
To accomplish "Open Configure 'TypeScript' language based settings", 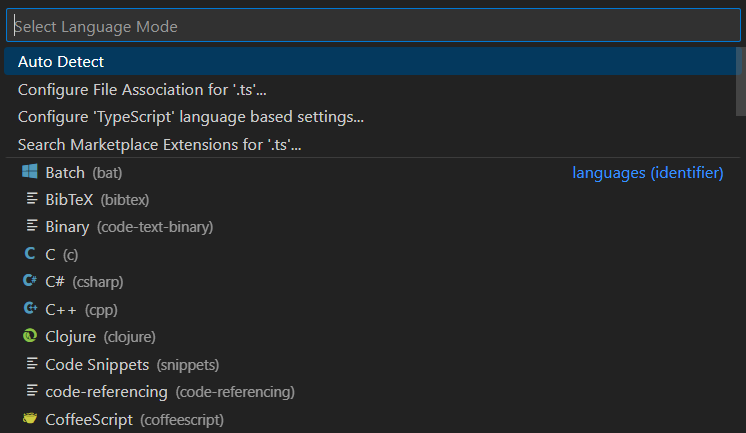I will point(190,117).
